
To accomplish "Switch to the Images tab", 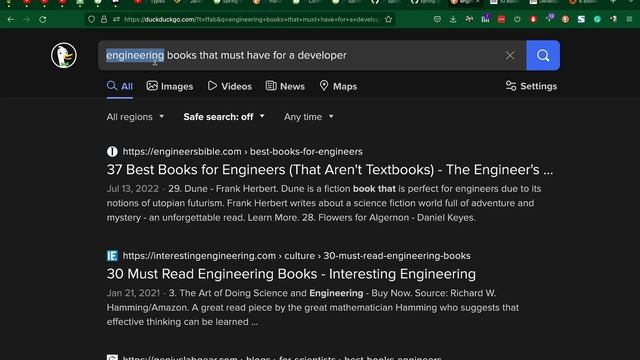I will (x=170, y=87).
